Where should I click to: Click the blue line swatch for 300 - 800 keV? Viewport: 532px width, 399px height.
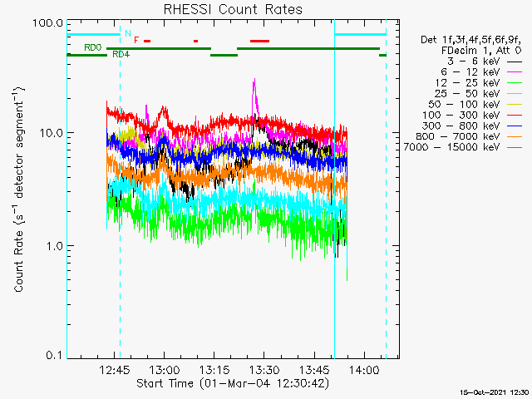point(515,126)
